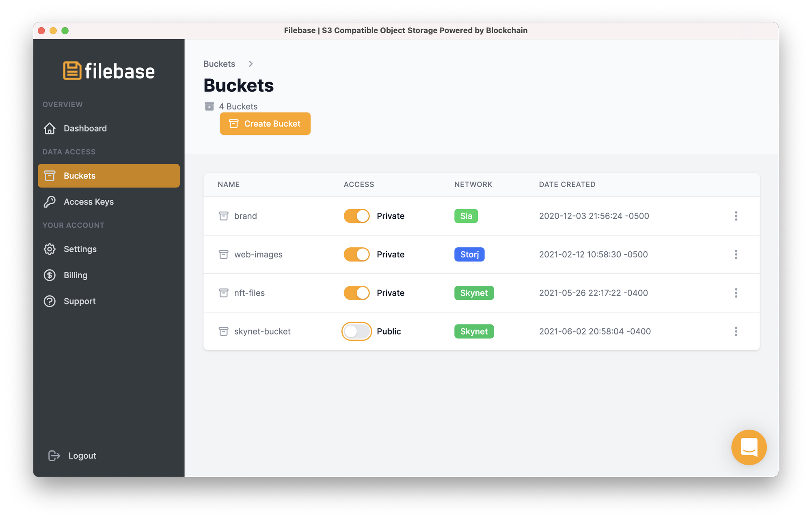
Task: Click the Sia network badge
Action: pyautogui.click(x=466, y=216)
